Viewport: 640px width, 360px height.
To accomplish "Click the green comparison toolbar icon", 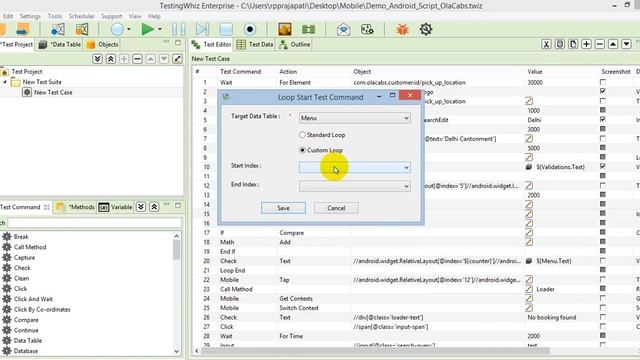I will click(x=309, y=29).
